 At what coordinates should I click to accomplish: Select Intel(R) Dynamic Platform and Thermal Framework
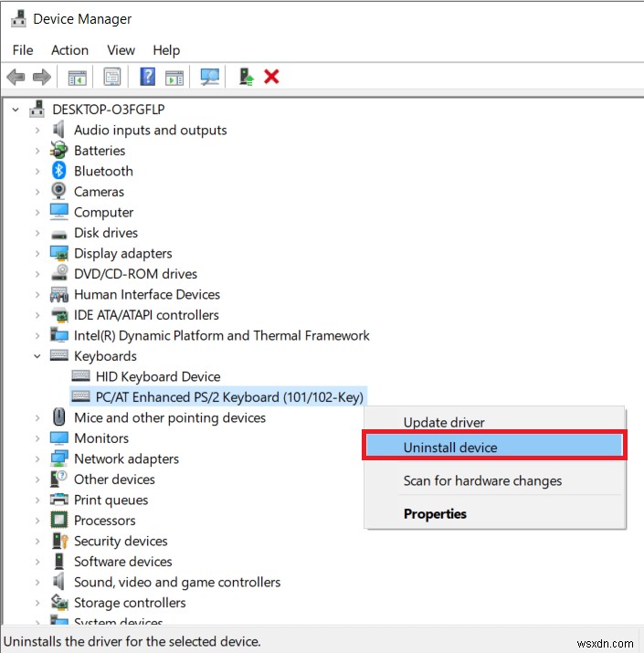[x=222, y=335]
